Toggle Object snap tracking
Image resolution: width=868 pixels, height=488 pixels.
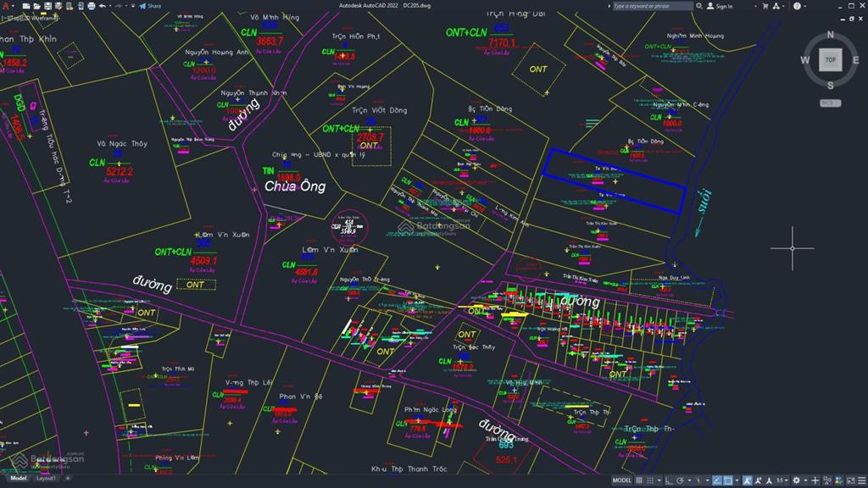click(716, 480)
